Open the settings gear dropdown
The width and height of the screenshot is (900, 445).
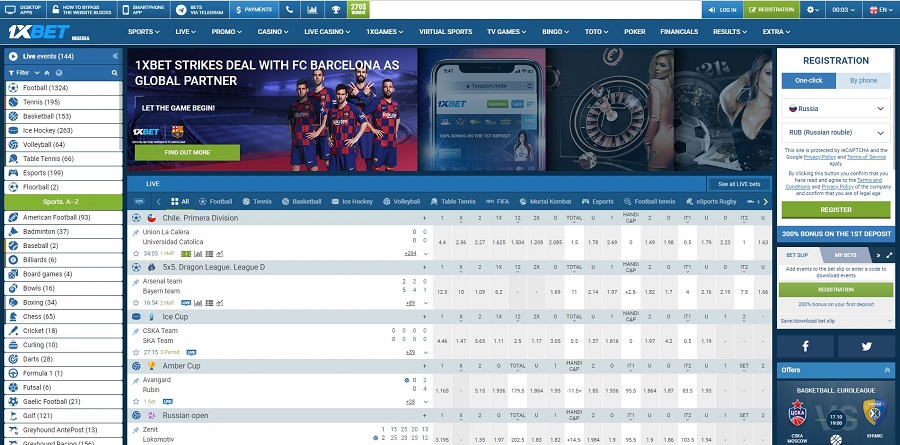813,10
